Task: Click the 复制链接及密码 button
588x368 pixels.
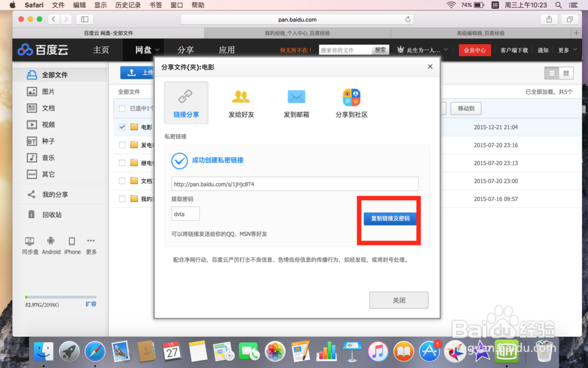Action: pos(389,217)
